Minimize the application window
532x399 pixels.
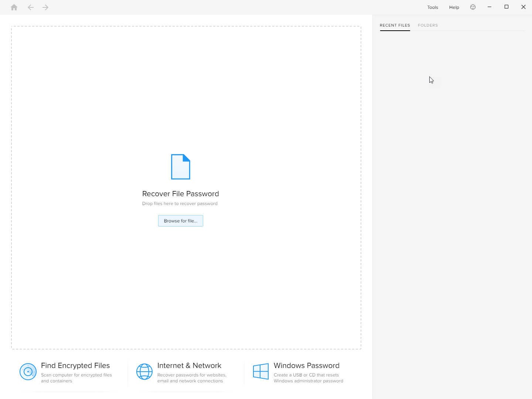tap(490, 7)
